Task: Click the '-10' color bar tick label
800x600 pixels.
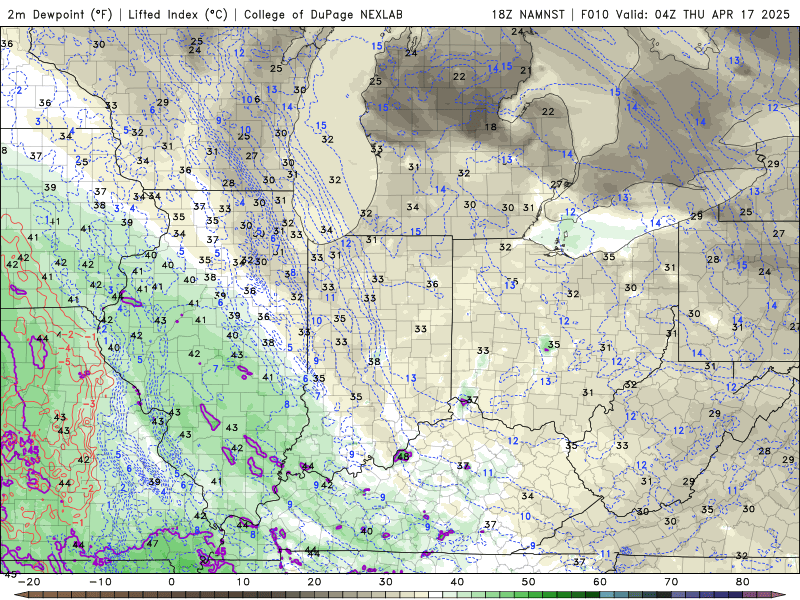Action: point(100,582)
